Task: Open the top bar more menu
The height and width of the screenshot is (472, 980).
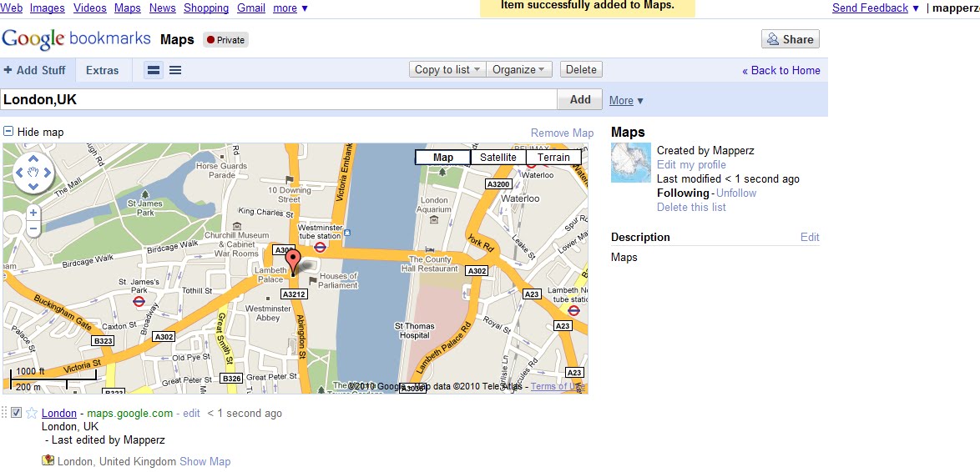Action: (290, 8)
